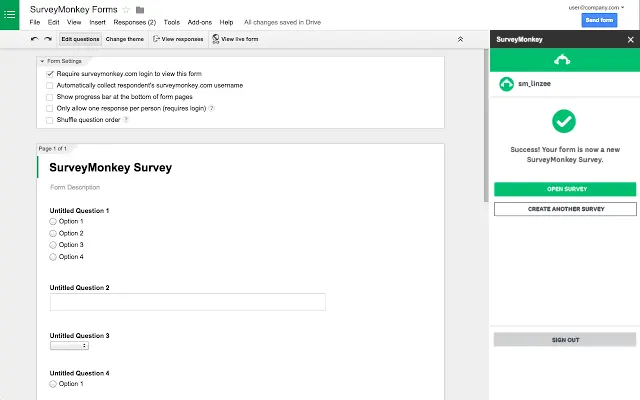
Task: Click the Untitled Question 1 label
Action: pyautogui.click(x=79, y=211)
